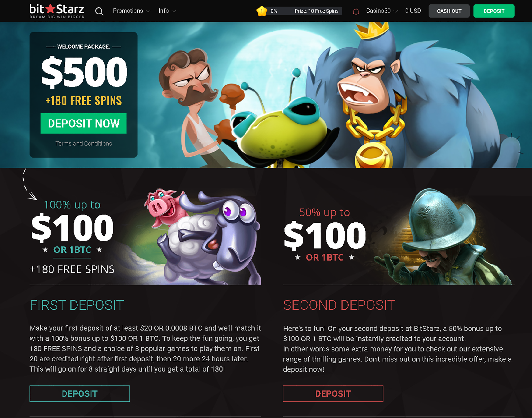The width and height of the screenshot is (532, 418).
Task: Expand the Promotions menu chevron
Action: click(148, 11)
